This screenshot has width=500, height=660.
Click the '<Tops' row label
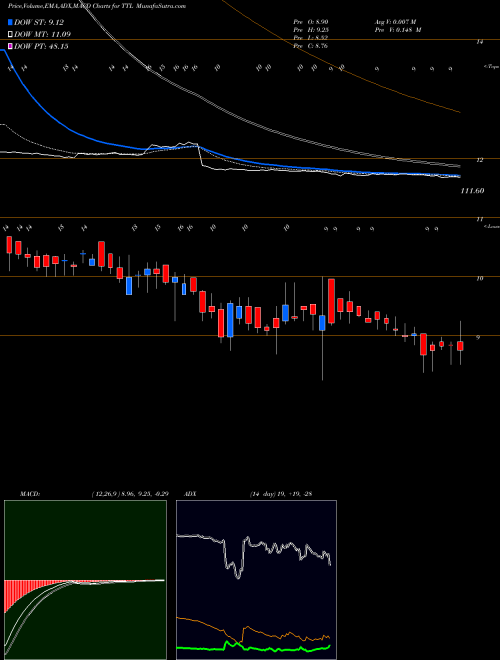[x=491, y=67]
